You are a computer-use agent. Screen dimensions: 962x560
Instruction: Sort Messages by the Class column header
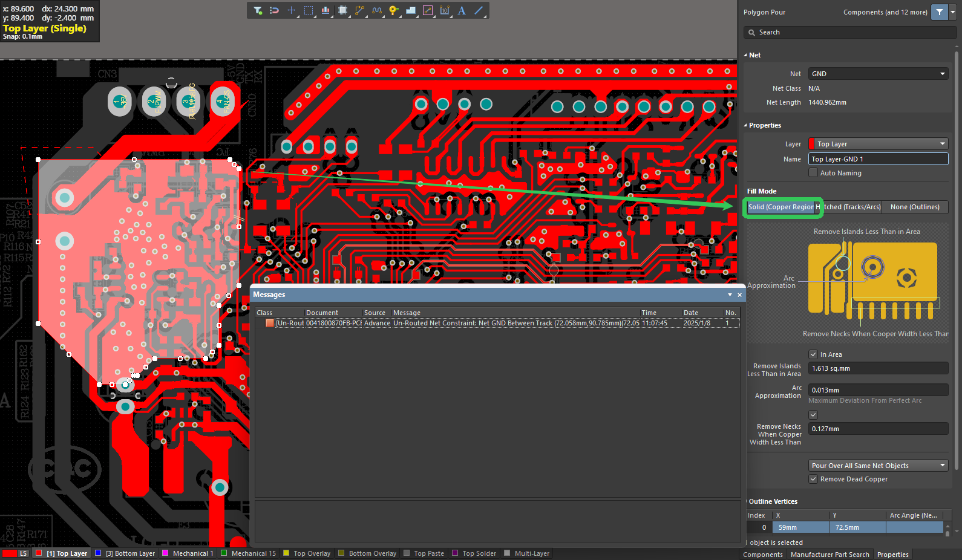pyautogui.click(x=280, y=313)
